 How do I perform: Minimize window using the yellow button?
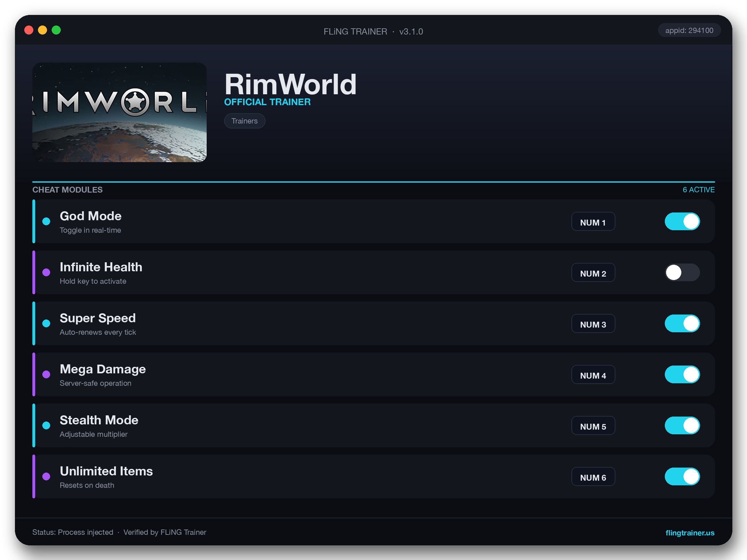(43, 30)
